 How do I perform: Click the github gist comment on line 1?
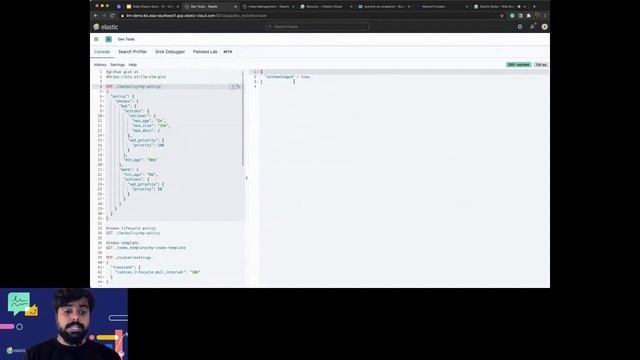click(x=122, y=72)
